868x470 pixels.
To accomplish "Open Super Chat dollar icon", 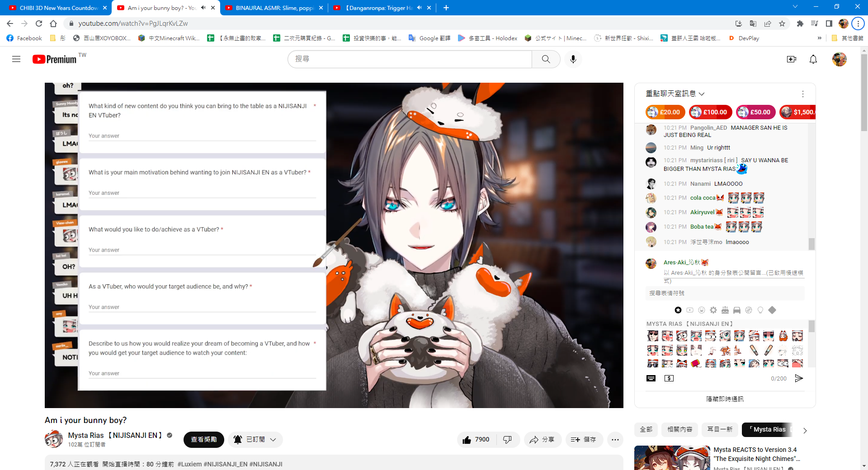I will [669, 378].
